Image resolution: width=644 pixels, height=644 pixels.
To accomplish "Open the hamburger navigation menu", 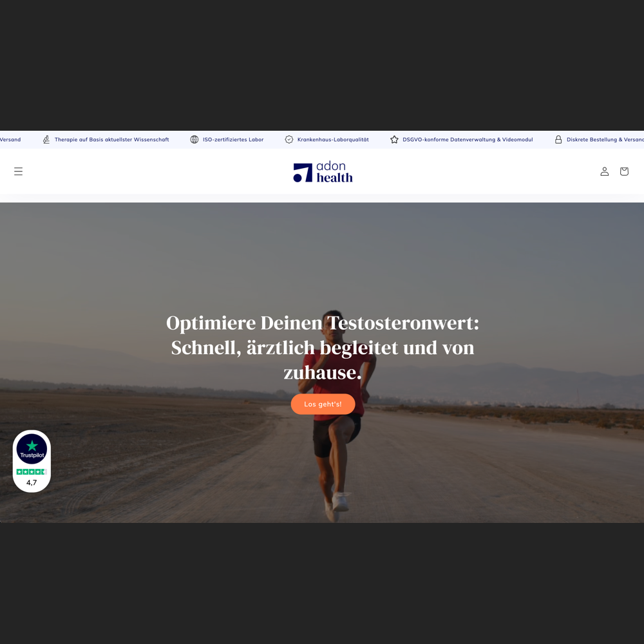I will coord(18,171).
